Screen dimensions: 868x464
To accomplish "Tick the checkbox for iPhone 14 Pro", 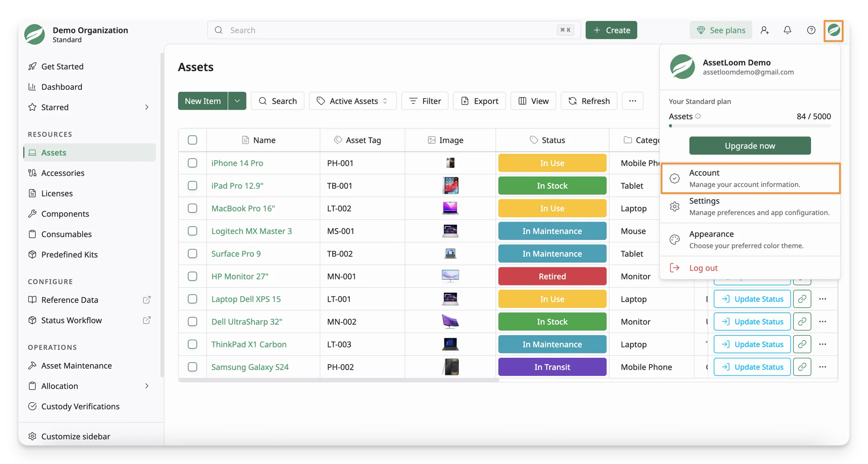I will pos(193,163).
